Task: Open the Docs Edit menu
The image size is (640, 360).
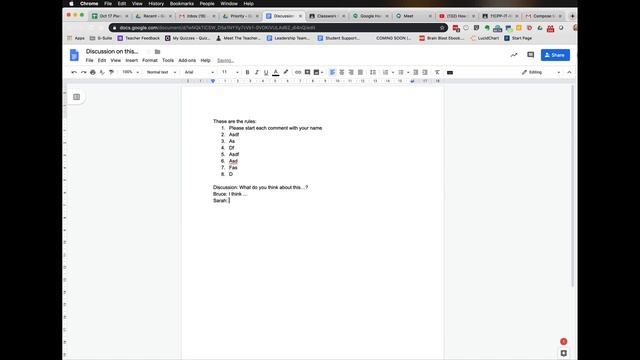Action: click(102, 60)
